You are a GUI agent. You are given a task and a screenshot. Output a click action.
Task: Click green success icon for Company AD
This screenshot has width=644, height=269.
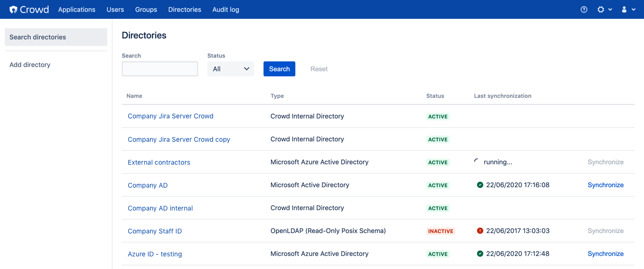(480, 185)
